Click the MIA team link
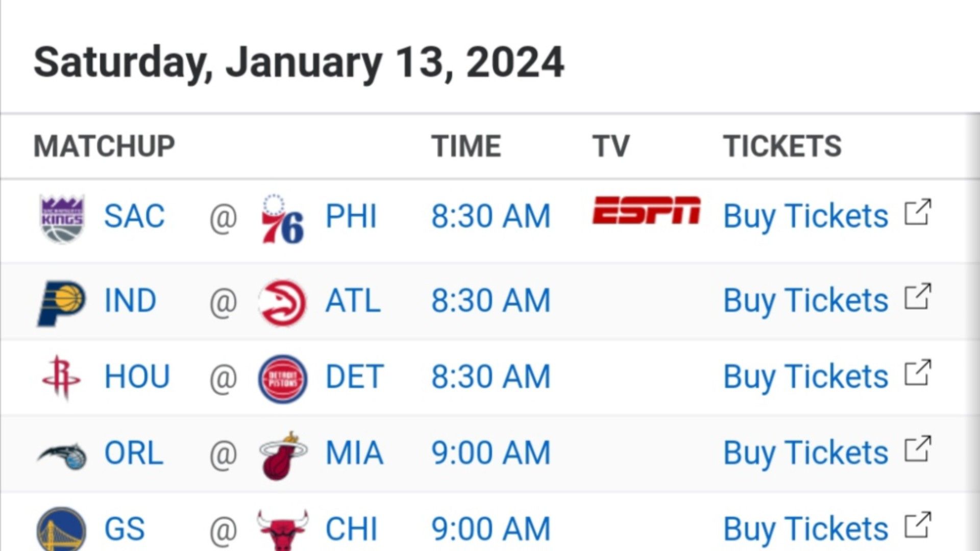This screenshot has height=551, width=980. click(x=354, y=453)
